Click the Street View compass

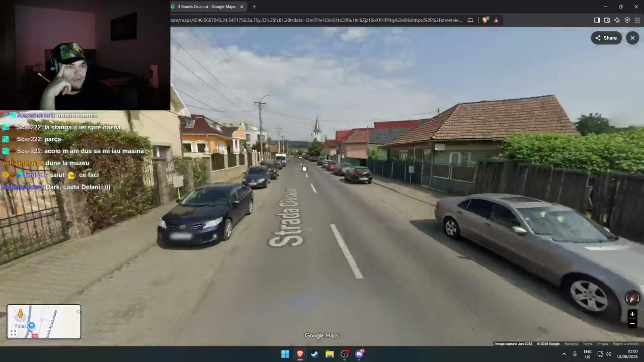click(632, 298)
